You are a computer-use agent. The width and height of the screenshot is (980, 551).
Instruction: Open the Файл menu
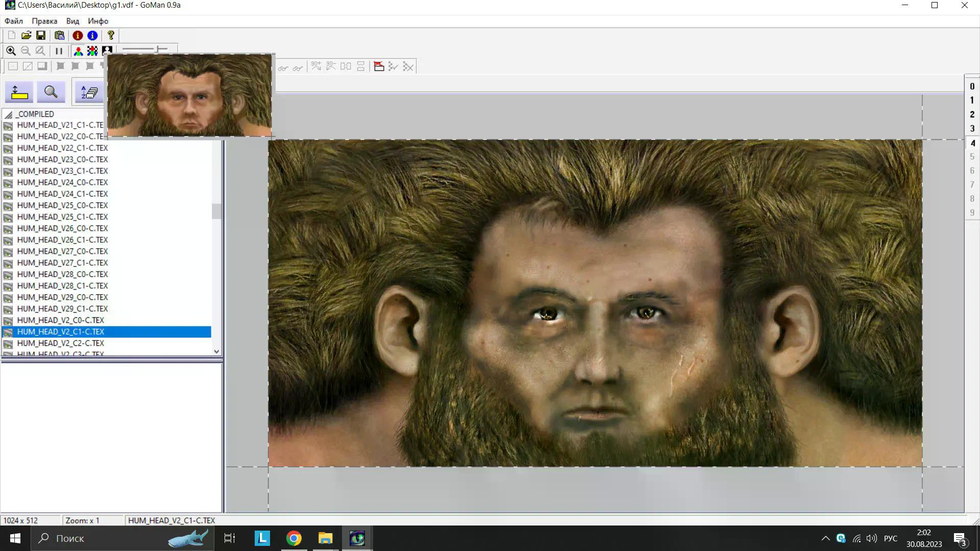14,21
